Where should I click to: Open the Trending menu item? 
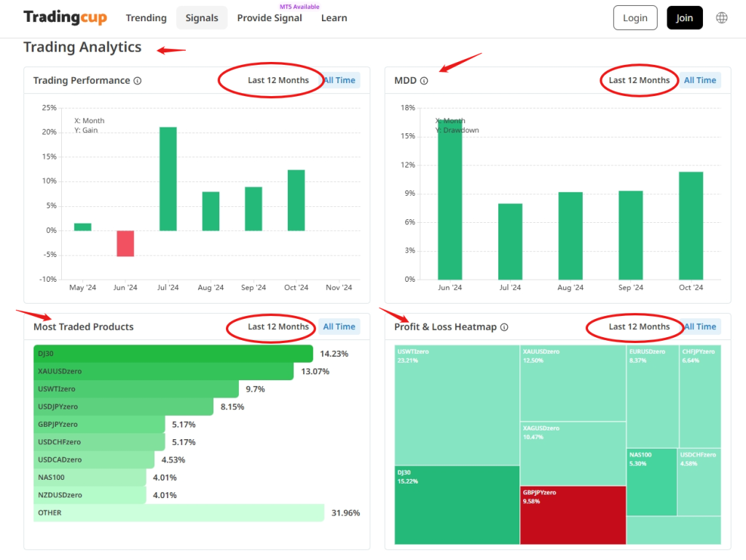pos(146,18)
